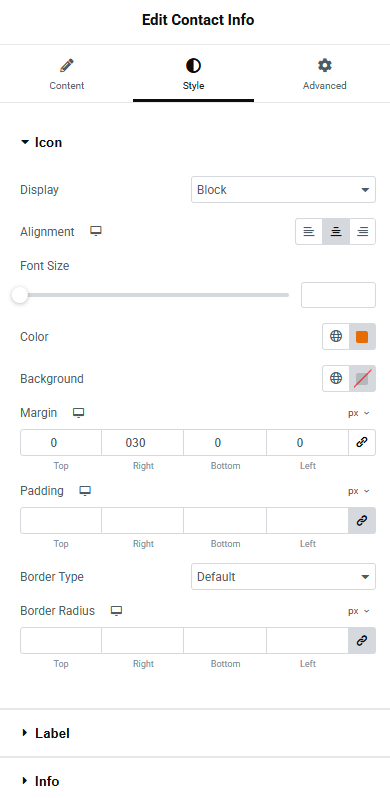
Task: Click responsive device icon next to Alignment
Action: coord(96,232)
